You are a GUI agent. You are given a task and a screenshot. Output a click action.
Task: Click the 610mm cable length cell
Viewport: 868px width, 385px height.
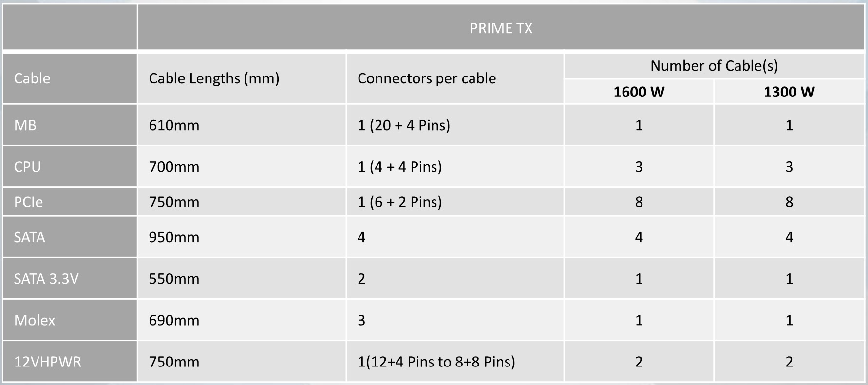coord(174,125)
